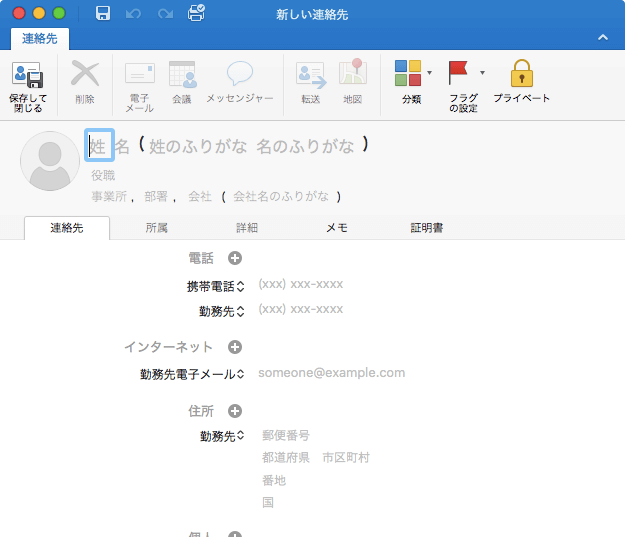Switch to the 詳細 tab
This screenshot has height=537, width=625.
click(x=247, y=228)
